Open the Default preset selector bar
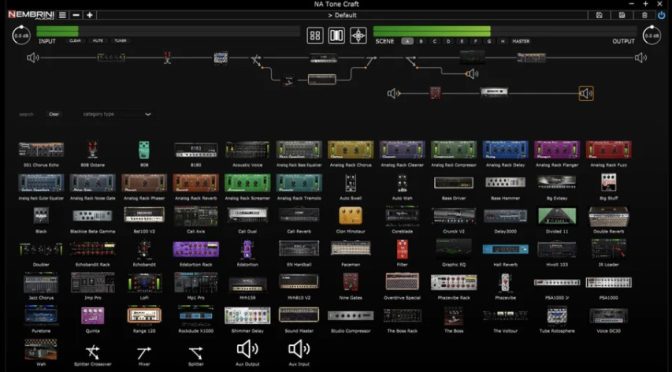Viewport: 672px width, 372px height. click(342, 15)
